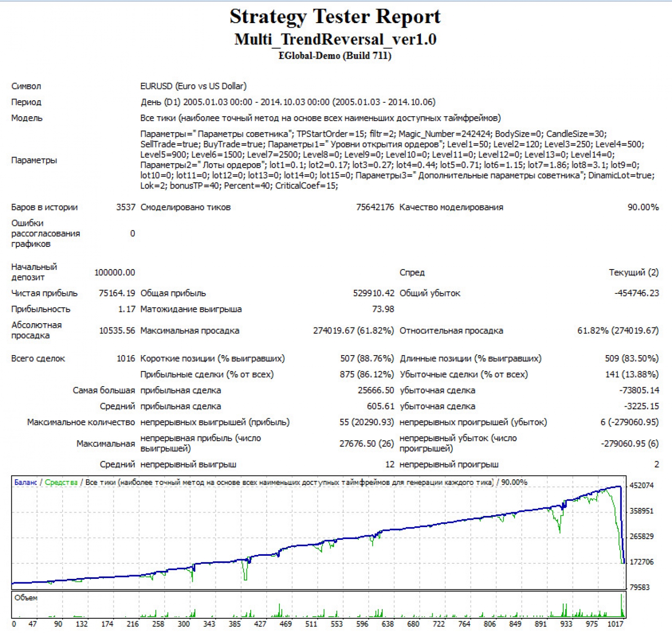The height and width of the screenshot is (633, 672).
Task: Click the green Средства legend label
Action: pos(61,483)
